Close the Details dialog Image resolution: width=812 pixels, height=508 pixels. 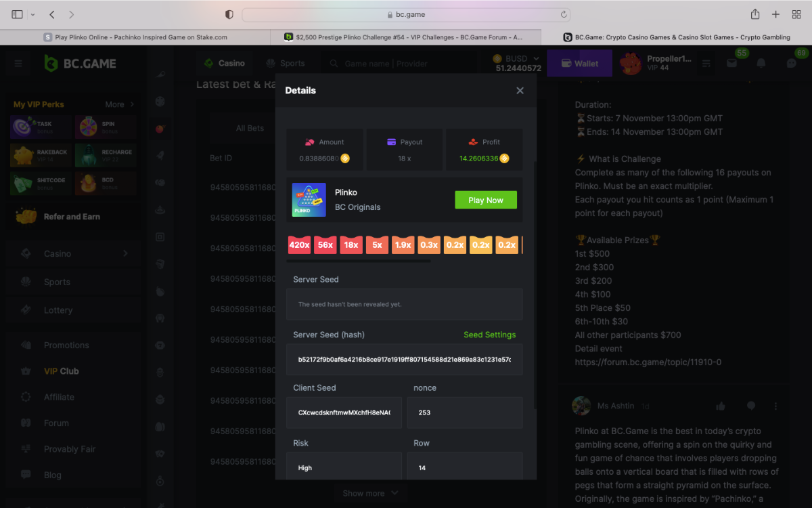pyautogui.click(x=520, y=91)
